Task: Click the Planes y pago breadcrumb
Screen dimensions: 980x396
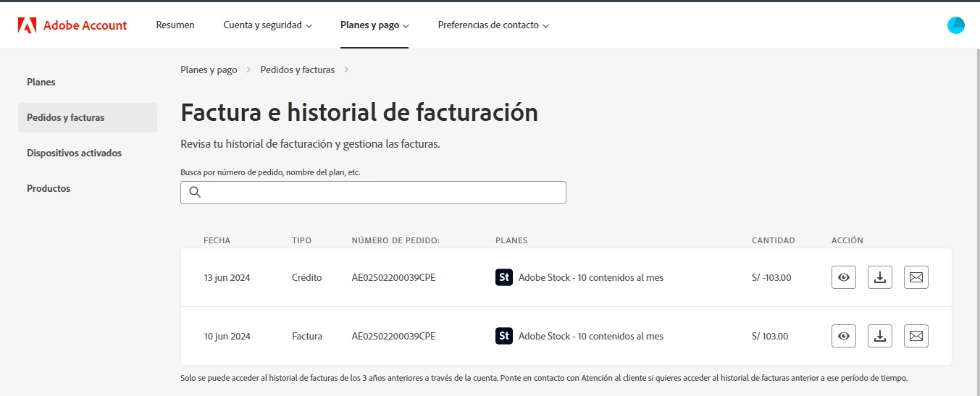Action: click(209, 69)
